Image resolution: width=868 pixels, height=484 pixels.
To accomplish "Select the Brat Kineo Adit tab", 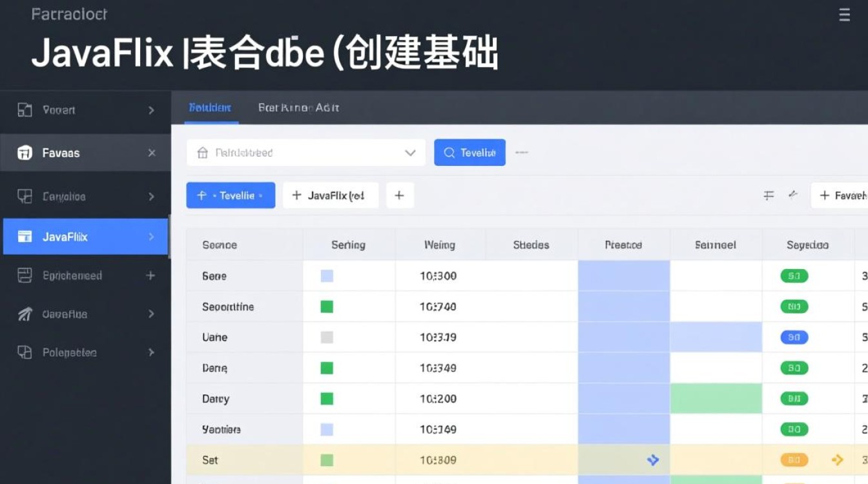I will pos(298,107).
